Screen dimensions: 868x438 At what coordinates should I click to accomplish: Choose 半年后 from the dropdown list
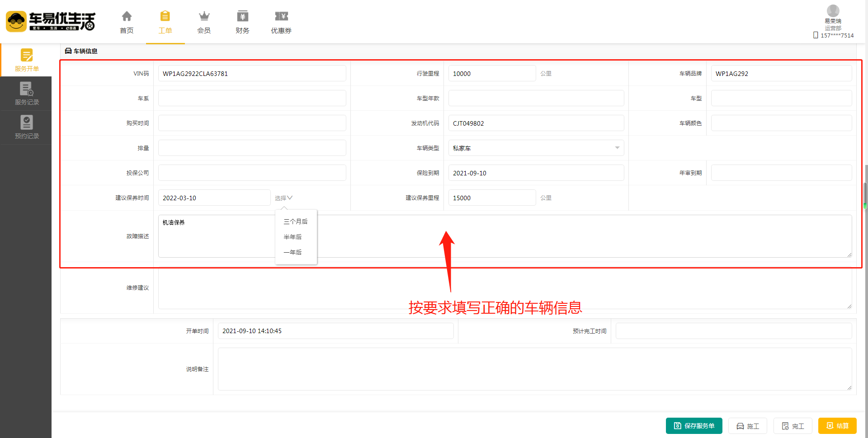[x=292, y=237]
